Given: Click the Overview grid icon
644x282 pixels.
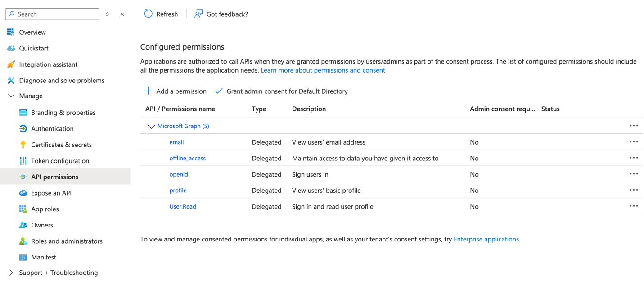Looking at the screenshot, I should (11, 32).
